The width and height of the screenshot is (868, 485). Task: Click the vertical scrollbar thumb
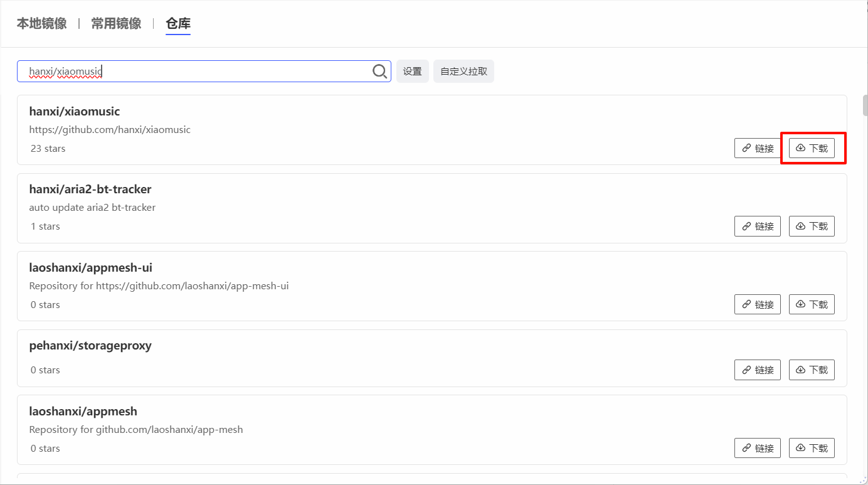tap(865, 105)
